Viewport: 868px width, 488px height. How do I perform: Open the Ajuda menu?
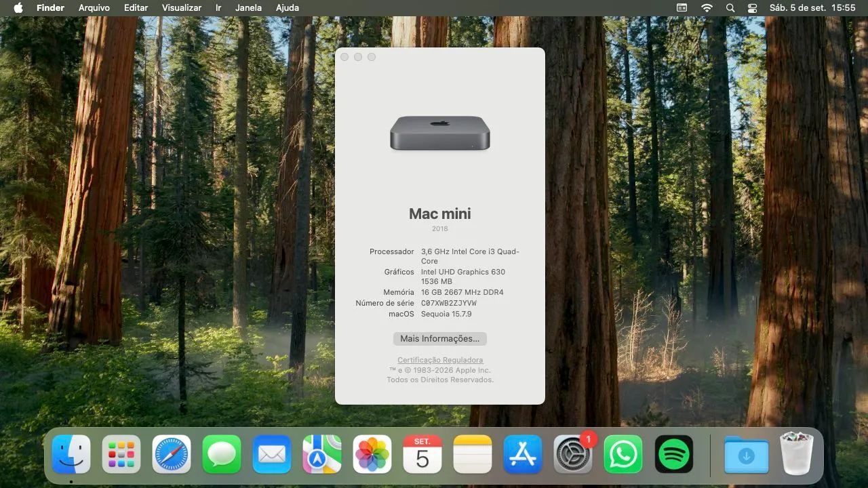pyautogui.click(x=288, y=7)
